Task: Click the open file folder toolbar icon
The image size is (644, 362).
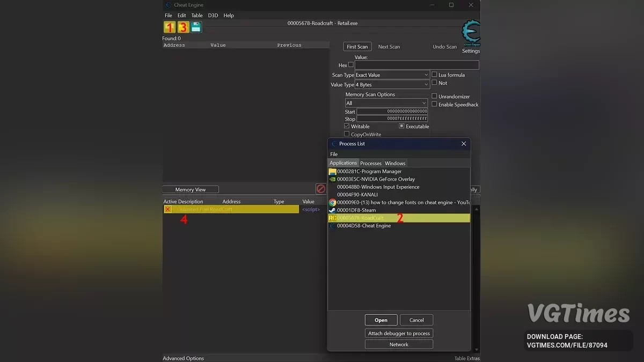Action: (x=183, y=27)
